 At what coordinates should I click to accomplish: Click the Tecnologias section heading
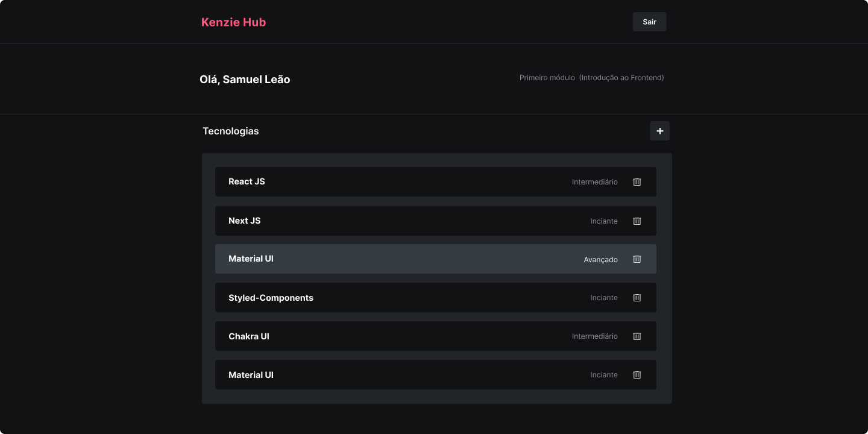pos(231,131)
